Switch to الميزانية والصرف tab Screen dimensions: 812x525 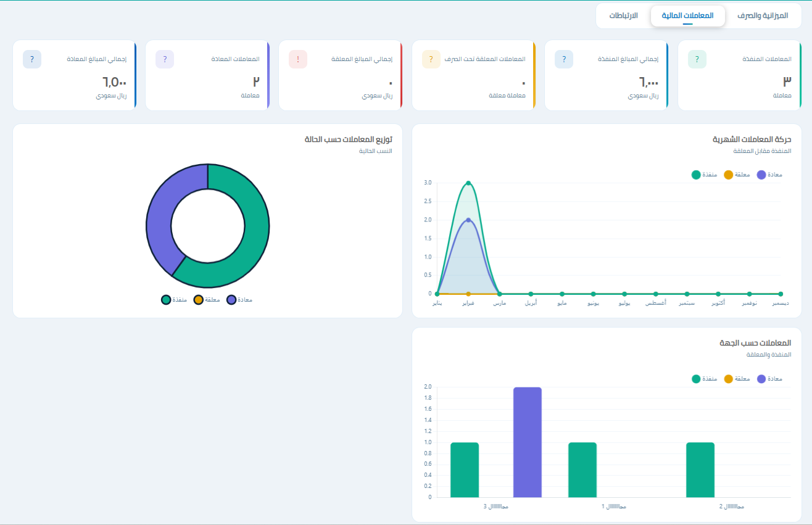pyautogui.click(x=763, y=15)
